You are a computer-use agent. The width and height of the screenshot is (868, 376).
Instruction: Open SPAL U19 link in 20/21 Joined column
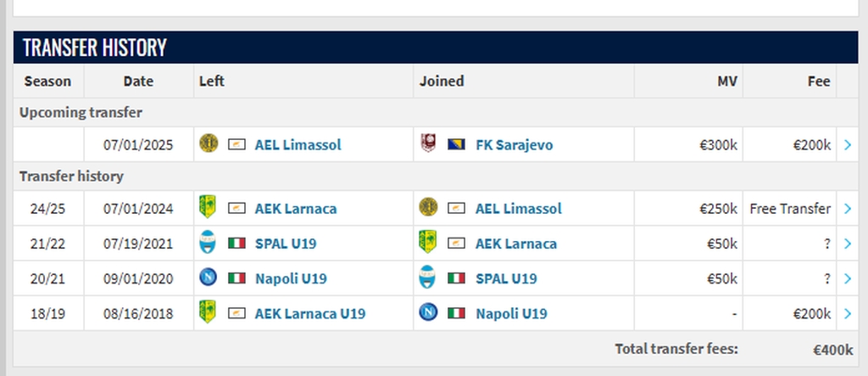coord(506,278)
